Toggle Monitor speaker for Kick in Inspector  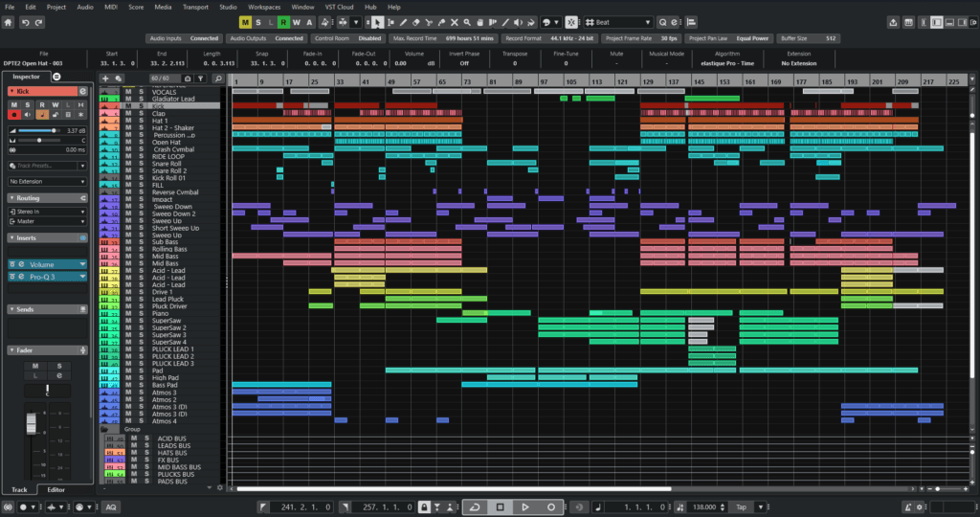click(28, 115)
